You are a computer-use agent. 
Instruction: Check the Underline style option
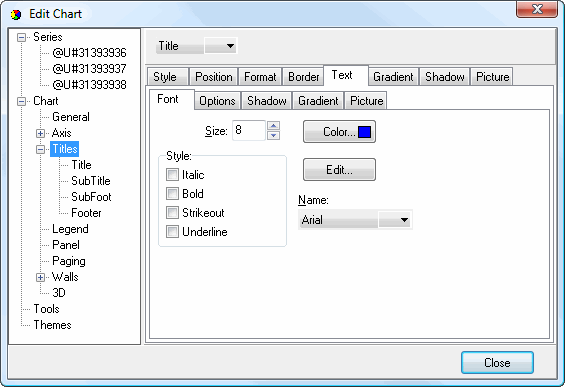click(x=172, y=232)
